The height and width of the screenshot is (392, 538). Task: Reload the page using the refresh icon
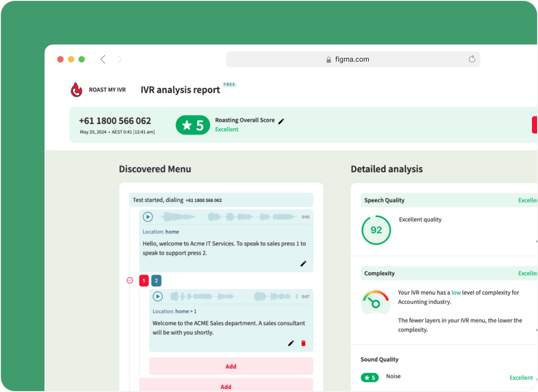[472, 59]
